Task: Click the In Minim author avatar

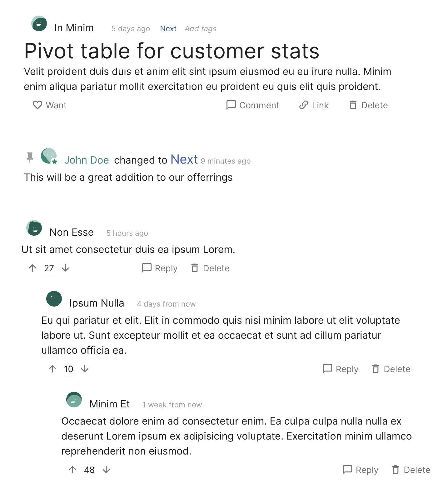Action: coord(39,24)
